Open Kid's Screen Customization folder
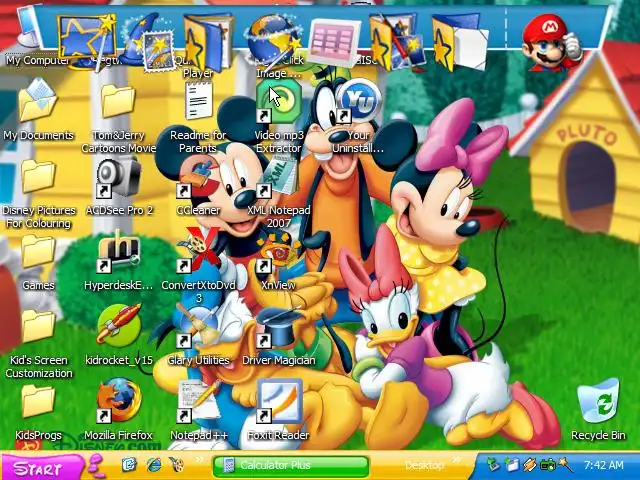Image resolution: width=640 pixels, height=480 pixels. point(38,326)
